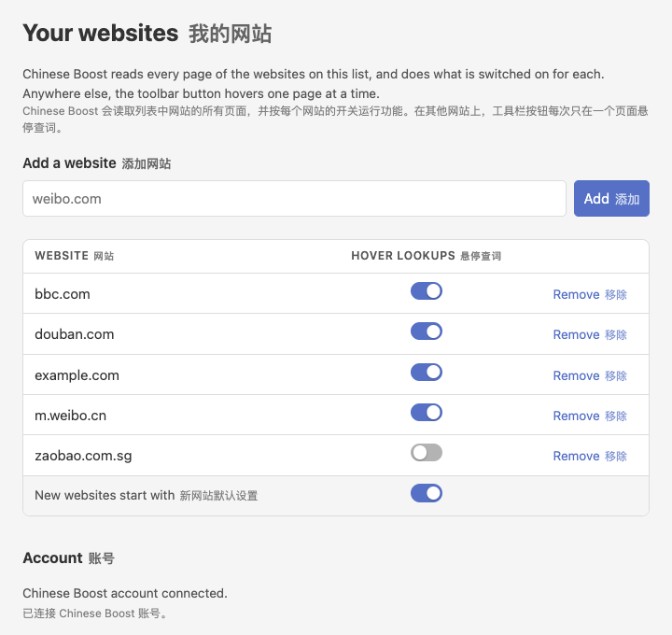Click the Add a website 添加网站 heading
The height and width of the screenshot is (635, 672).
[x=97, y=163]
